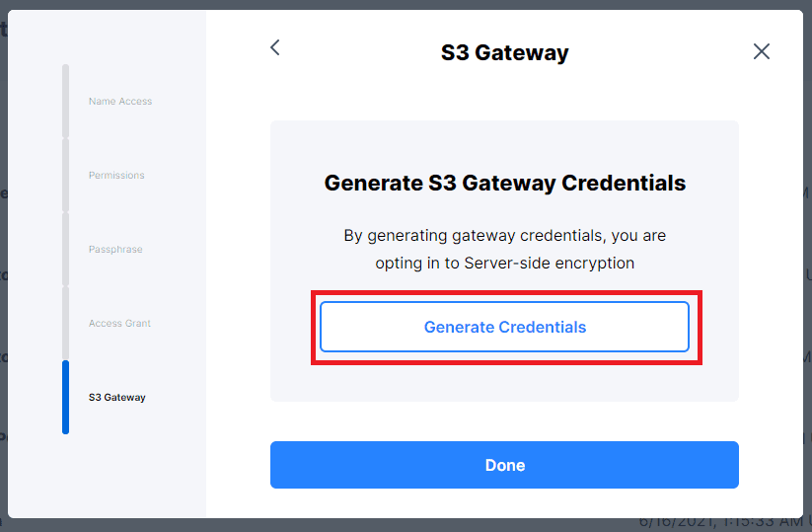Click the Generate Credentials button
The width and height of the screenshot is (812, 532).
(504, 327)
